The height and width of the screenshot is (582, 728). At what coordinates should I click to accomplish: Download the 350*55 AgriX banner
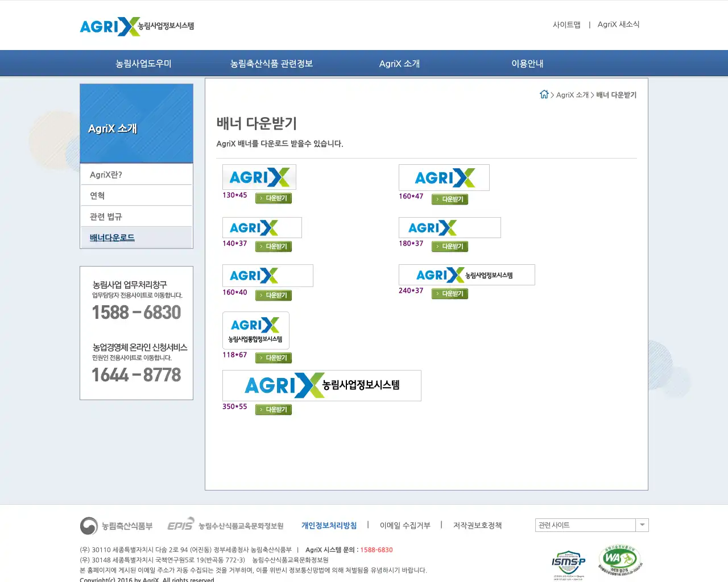274,409
